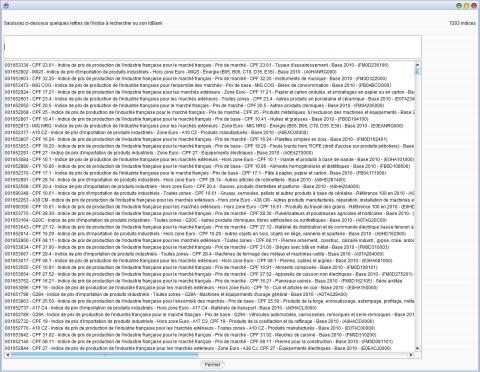
Task: Click the '7233 indices' count label
Action: point(462,23)
